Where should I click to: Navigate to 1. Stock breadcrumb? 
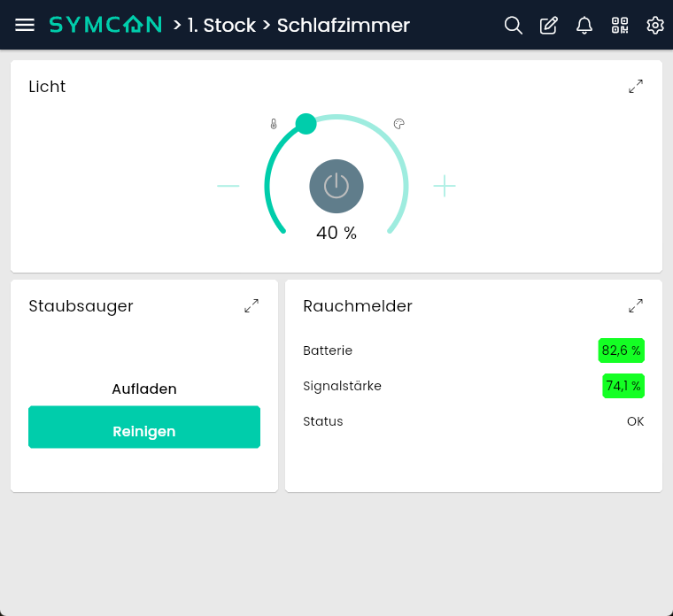[216, 25]
